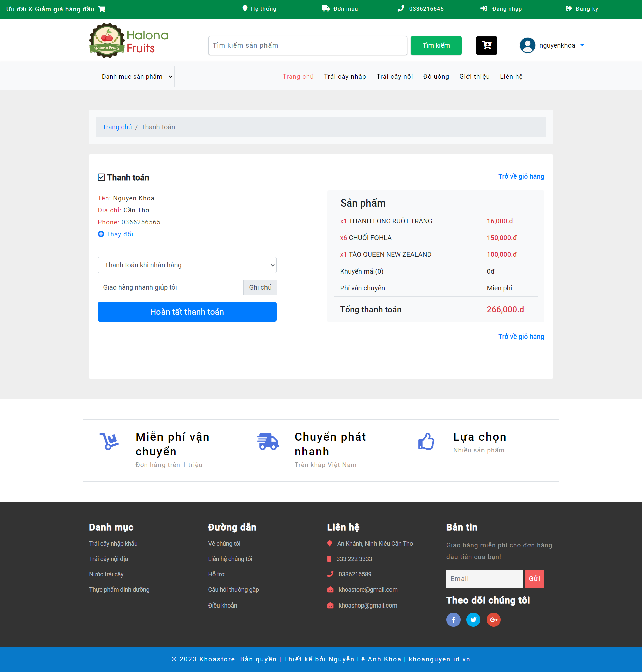Click the nguyenkhoa user avatar icon

(x=527, y=45)
